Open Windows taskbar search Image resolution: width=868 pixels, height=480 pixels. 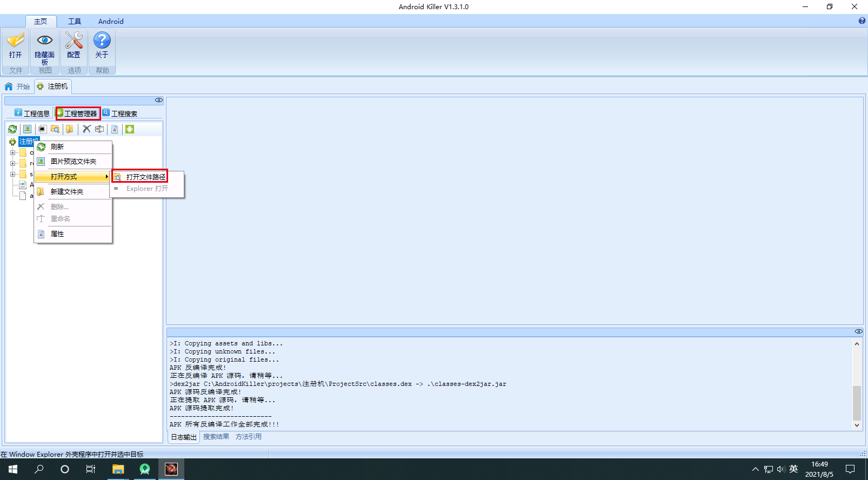point(39,469)
